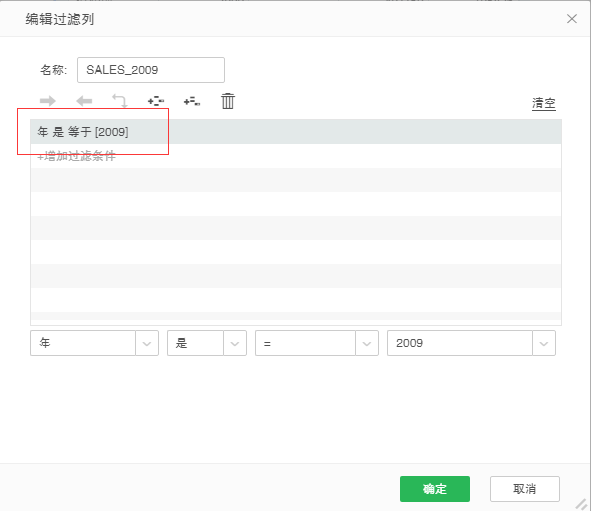Image resolution: width=591 pixels, height=511 pixels.
Task: Click the swap condition order icon
Action: (x=120, y=101)
